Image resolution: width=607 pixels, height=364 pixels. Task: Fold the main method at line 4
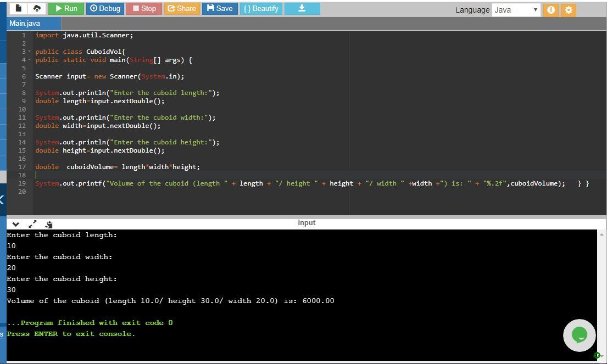[x=30, y=60]
